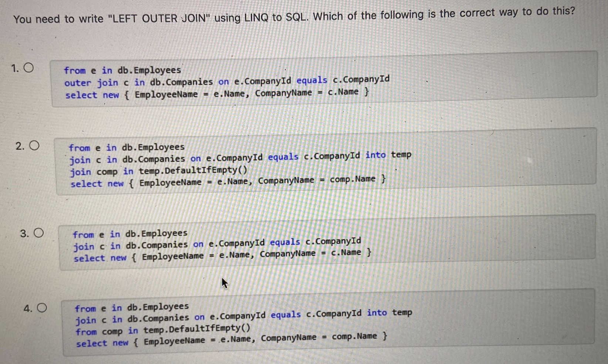The width and height of the screenshot is (608, 364).
Task: Click option 2 join line ending 'into temp'
Action: pos(240,157)
